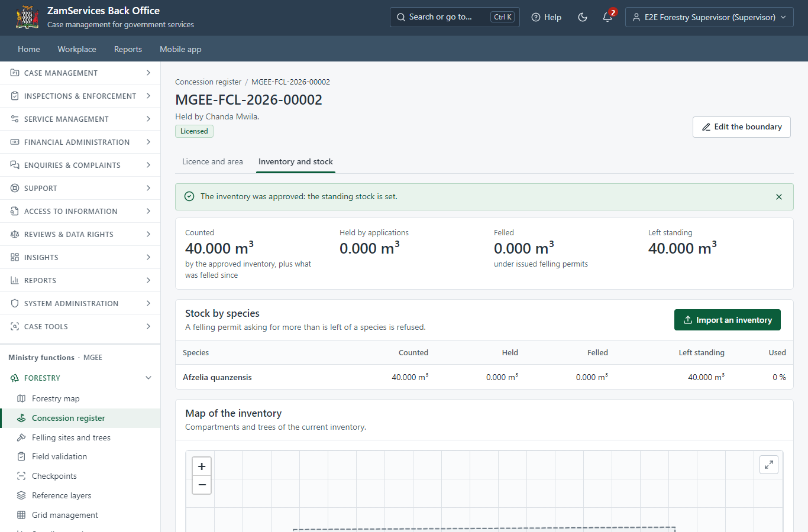Click the Forestry map sidebar icon
The image size is (808, 532).
(x=21, y=398)
